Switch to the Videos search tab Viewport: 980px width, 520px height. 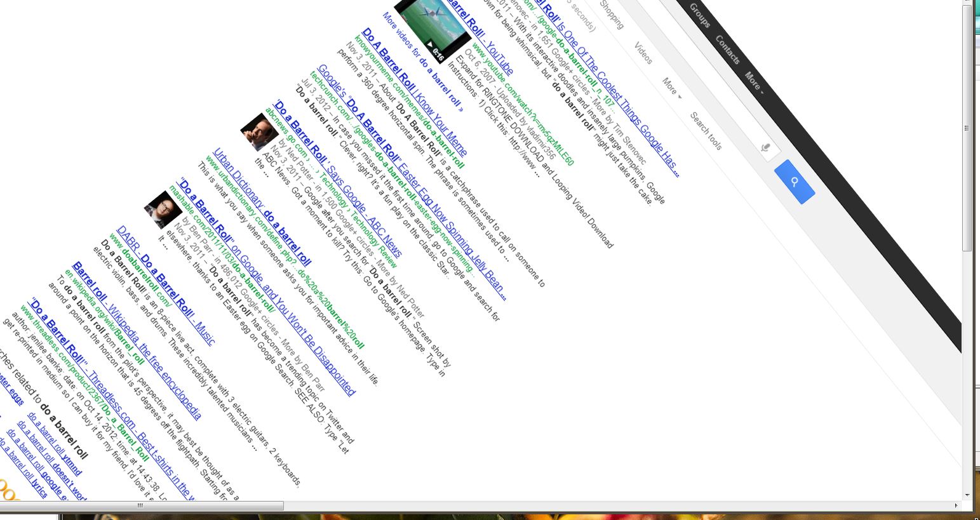pyautogui.click(x=643, y=53)
